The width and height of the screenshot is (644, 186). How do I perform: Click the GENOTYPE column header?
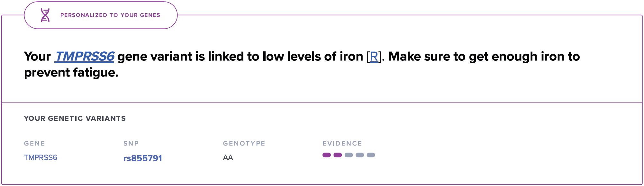coord(244,143)
